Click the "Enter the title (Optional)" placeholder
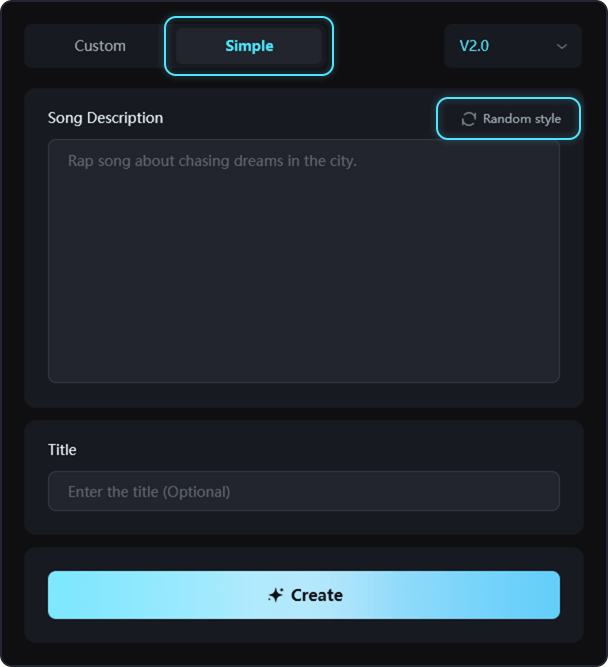The image size is (608, 667). (x=149, y=492)
